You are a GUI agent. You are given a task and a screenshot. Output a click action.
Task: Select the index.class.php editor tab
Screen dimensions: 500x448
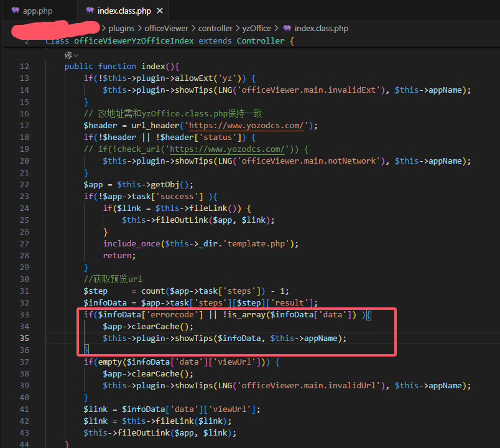coord(124,11)
